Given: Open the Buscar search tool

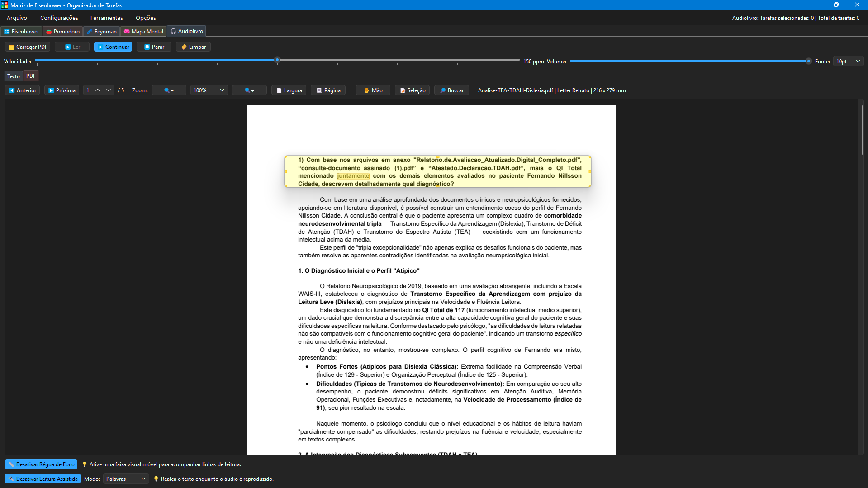Looking at the screenshot, I should [x=451, y=90].
